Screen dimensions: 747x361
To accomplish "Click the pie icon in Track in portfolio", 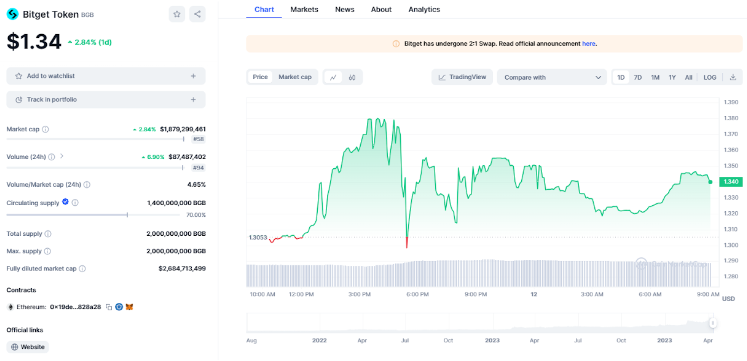I will [19, 100].
